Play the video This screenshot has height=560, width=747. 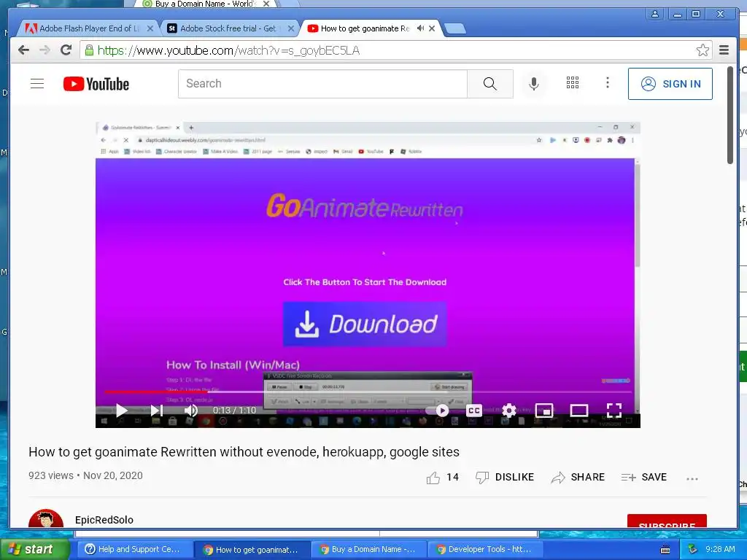coord(122,410)
